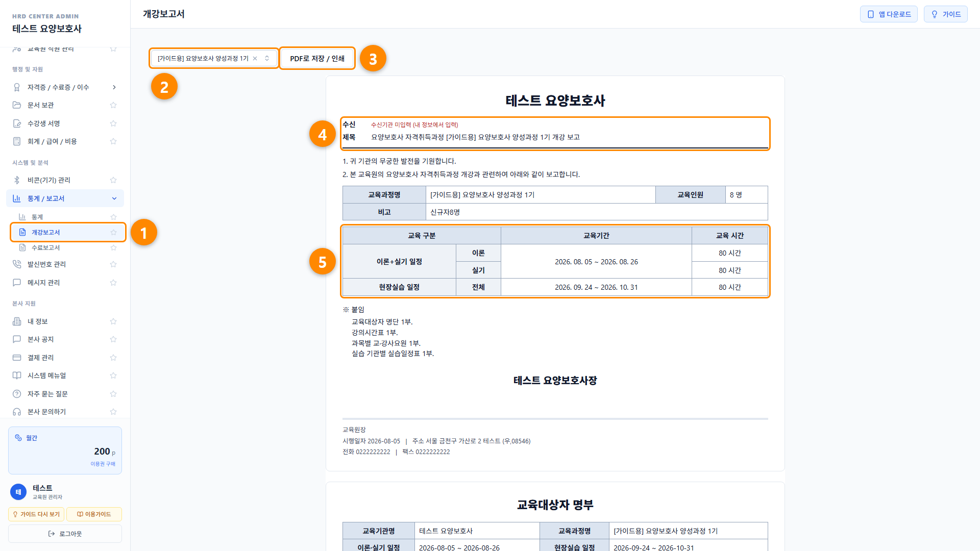Favorite 수강생 서명 with its star
This screenshot has width=980, height=551.
click(113, 123)
